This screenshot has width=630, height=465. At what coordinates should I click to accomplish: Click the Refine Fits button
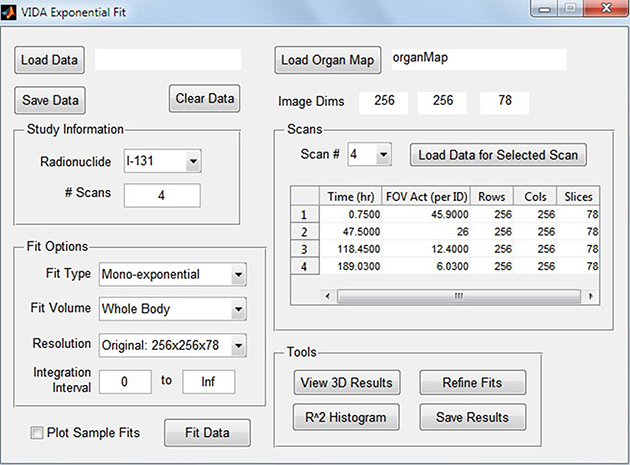[472, 383]
